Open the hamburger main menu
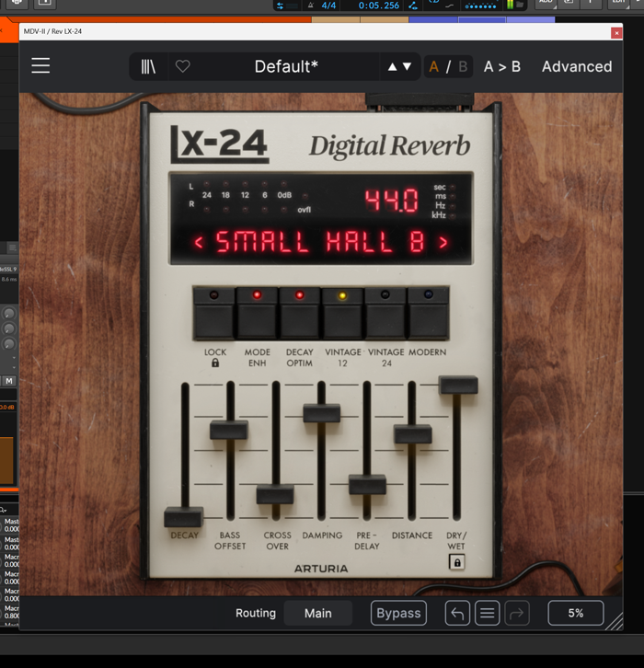Screen dimensions: 644x668 (40, 66)
